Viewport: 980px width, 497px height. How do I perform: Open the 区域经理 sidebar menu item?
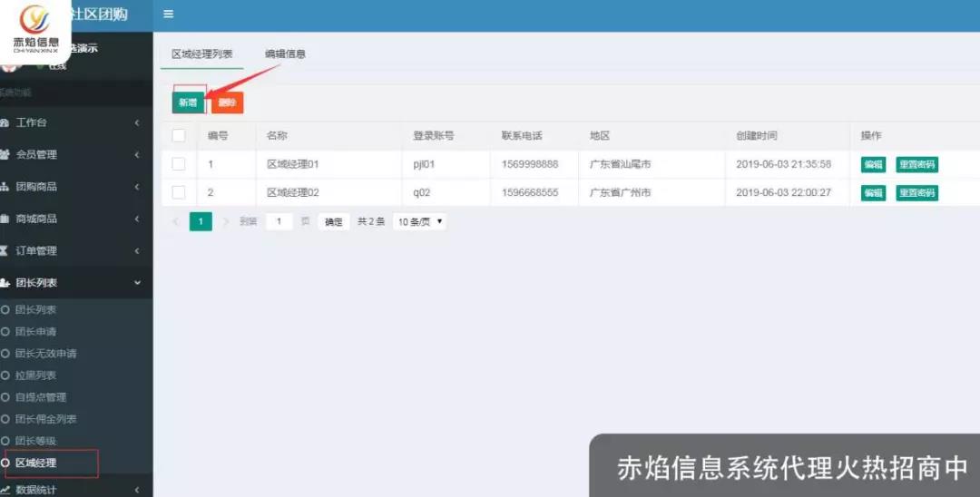click(x=35, y=463)
